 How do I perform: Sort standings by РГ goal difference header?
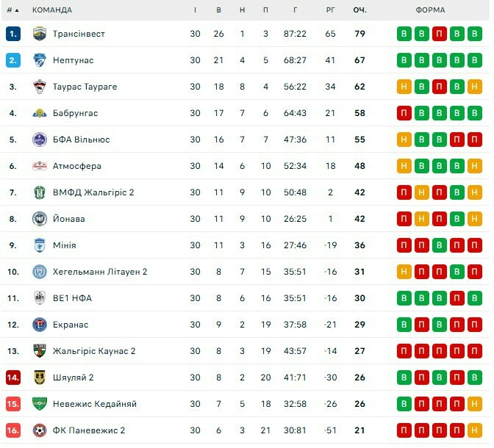(x=330, y=10)
